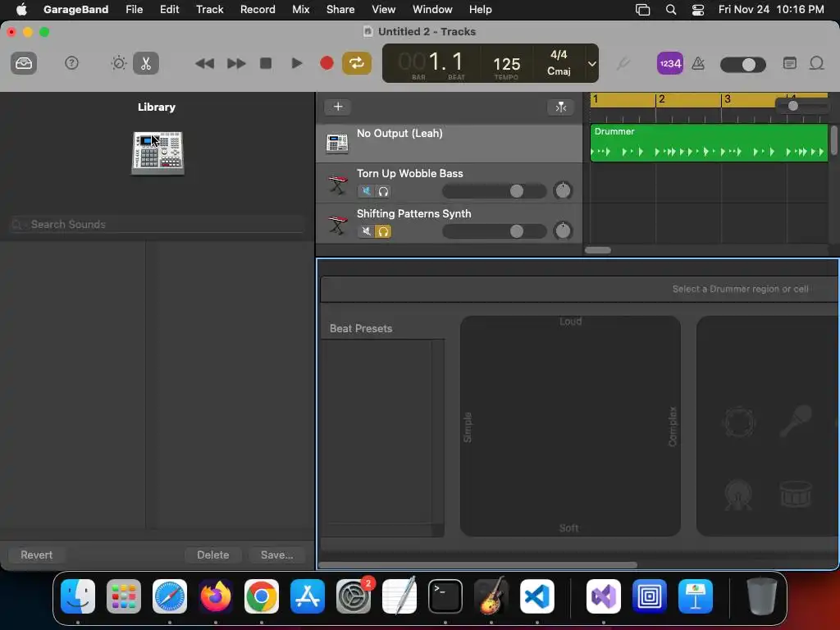Click the 4/4 time signature
The height and width of the screenshot is (630, 840).
coord(558,55)
